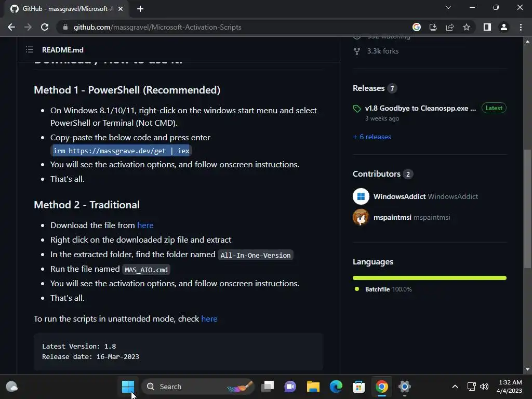Screen dimensions: 532x399
Task: Open the tab search chevron
Action: (x=448, y=7)
